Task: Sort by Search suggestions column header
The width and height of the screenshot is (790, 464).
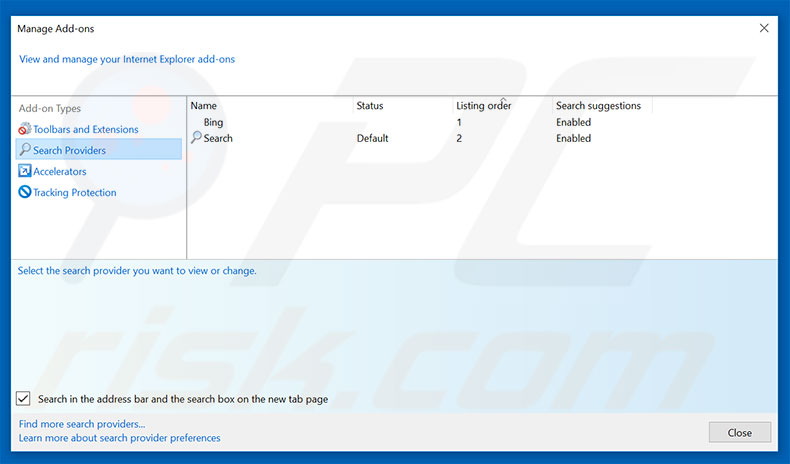Action: (x=598, y=106)
